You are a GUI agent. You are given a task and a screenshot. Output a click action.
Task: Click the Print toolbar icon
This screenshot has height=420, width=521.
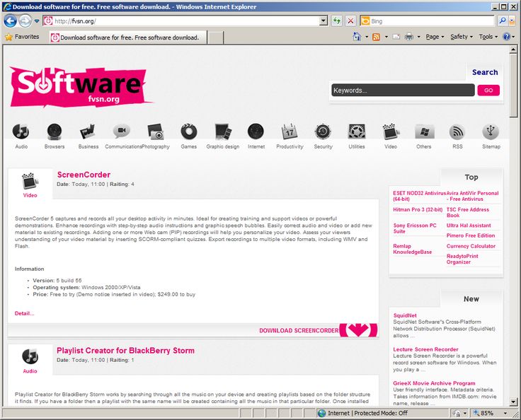(x=409, y=37)
